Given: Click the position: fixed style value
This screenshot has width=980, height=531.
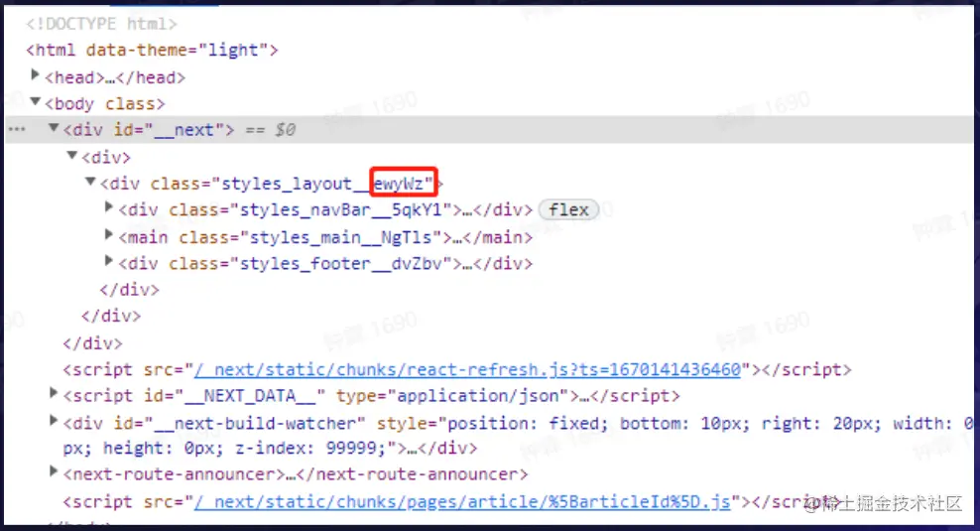Looking at the screenshot, I should click(x=528, y=424).
